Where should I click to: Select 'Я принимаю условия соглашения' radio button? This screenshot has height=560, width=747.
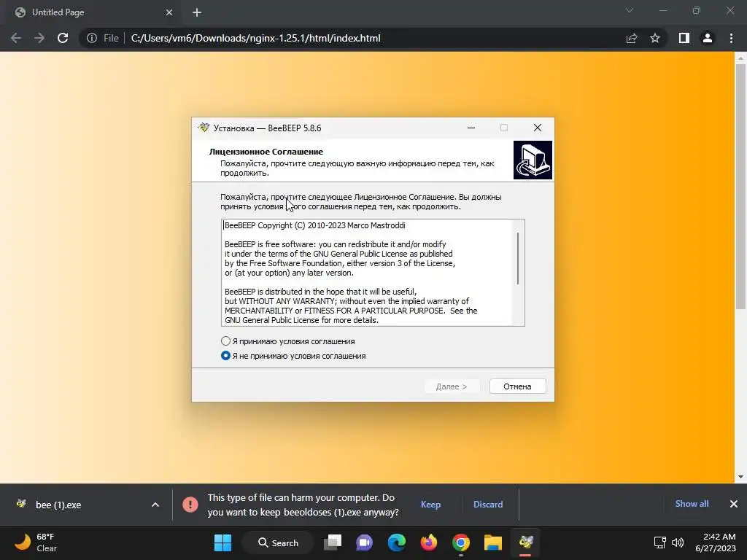point(226,341)
